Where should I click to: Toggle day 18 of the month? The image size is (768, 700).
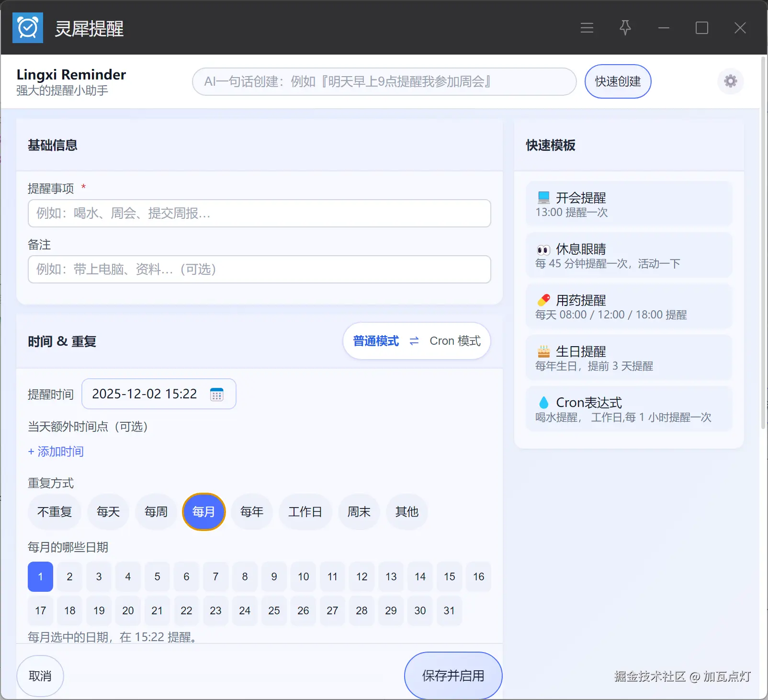69,610
